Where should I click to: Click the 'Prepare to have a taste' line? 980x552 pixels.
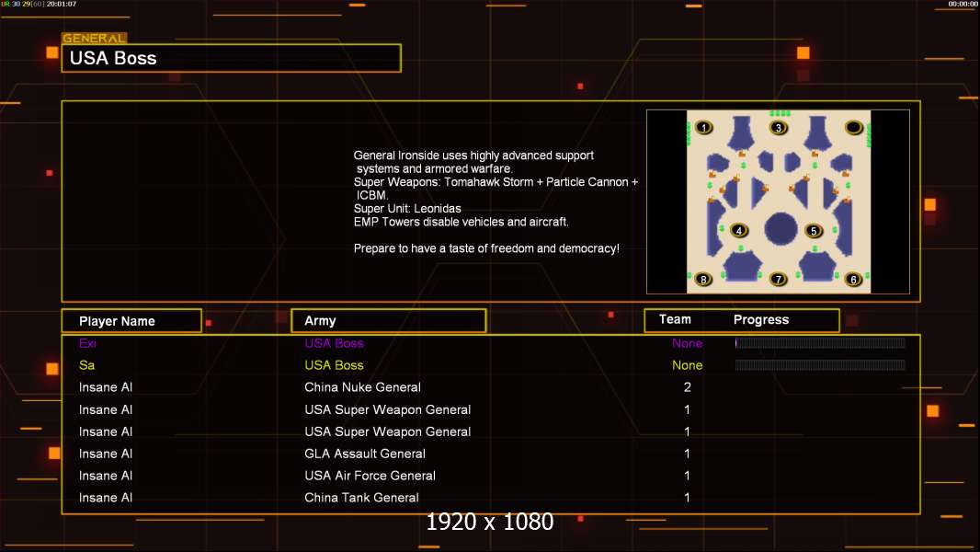coord(486,248)
